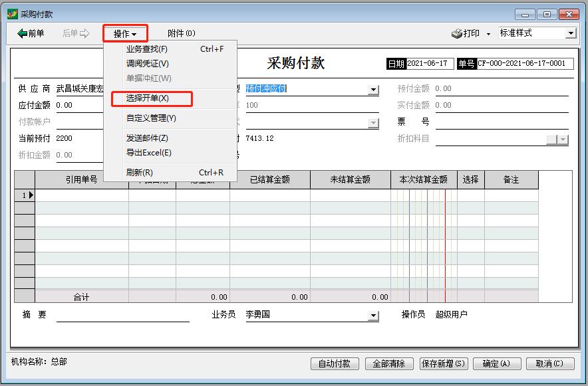588x386 pixels.
Task: Go to next document with 后单 arrow
Action: (x=76, y=33)
